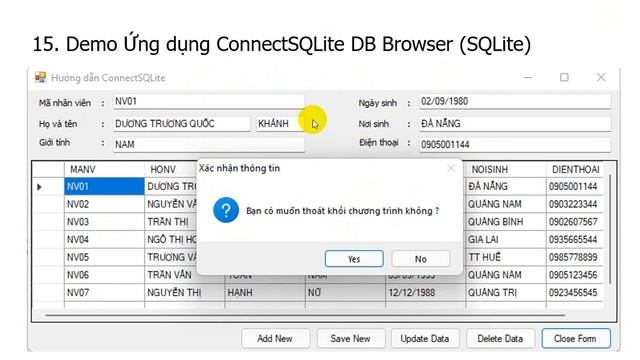Image resolution: width=640 pixels, height=360 pixels.
Task: Click the blue question mark icon
Action: 226,210
